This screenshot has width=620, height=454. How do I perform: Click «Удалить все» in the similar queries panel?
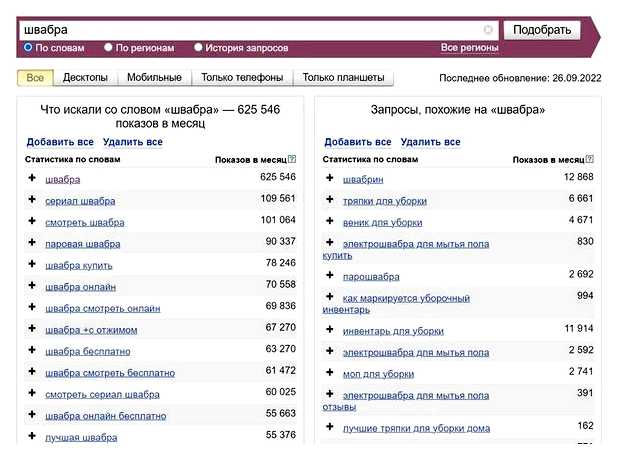click(430, 142)
